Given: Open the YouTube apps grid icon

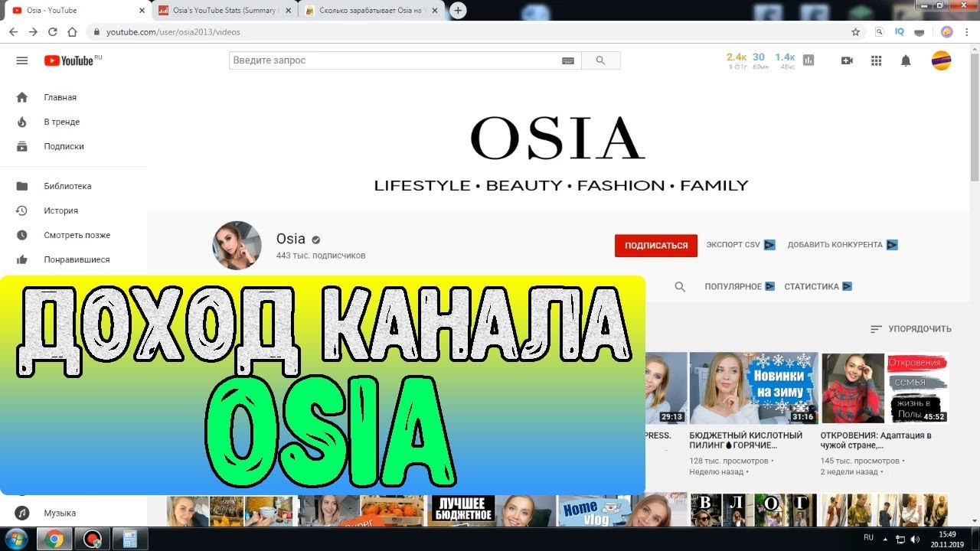Looking at the screenshot, I should pos(877,60).
